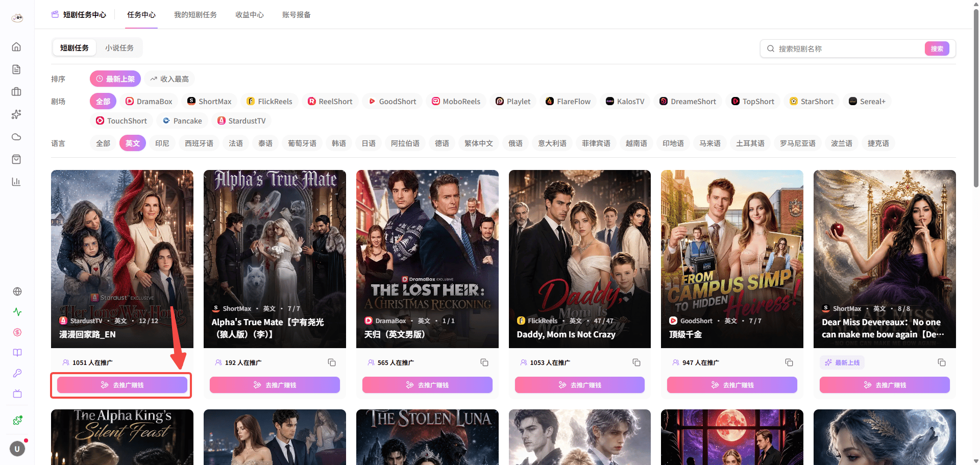Open the user avatar at sidebar bottom
Image resolution: width=980 pixels, height=465 pixels.
[17, 449]
